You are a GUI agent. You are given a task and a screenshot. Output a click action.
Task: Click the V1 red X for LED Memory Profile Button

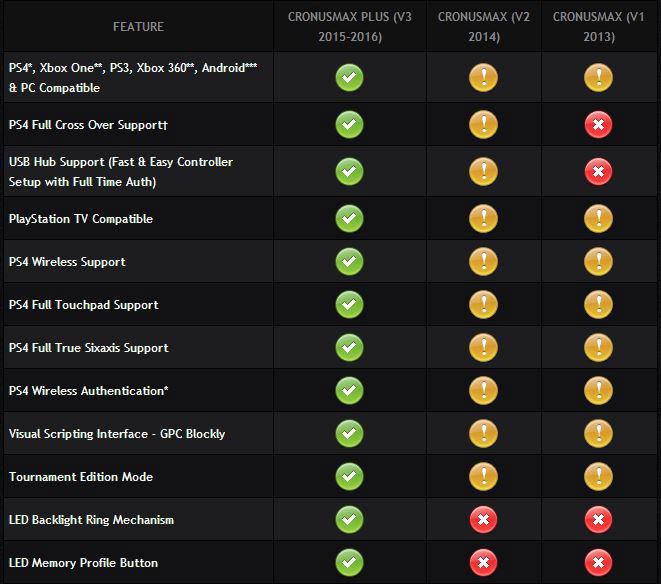(598, 562)
